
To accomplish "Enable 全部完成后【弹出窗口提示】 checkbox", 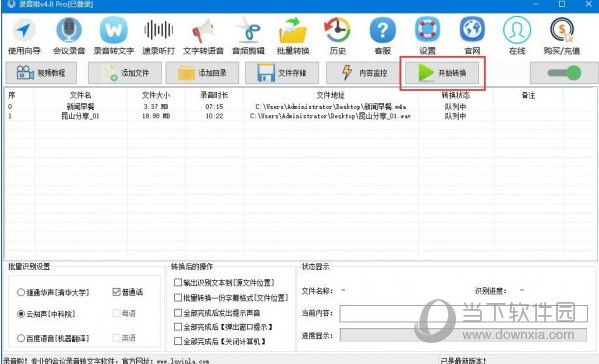I will 178,327.
